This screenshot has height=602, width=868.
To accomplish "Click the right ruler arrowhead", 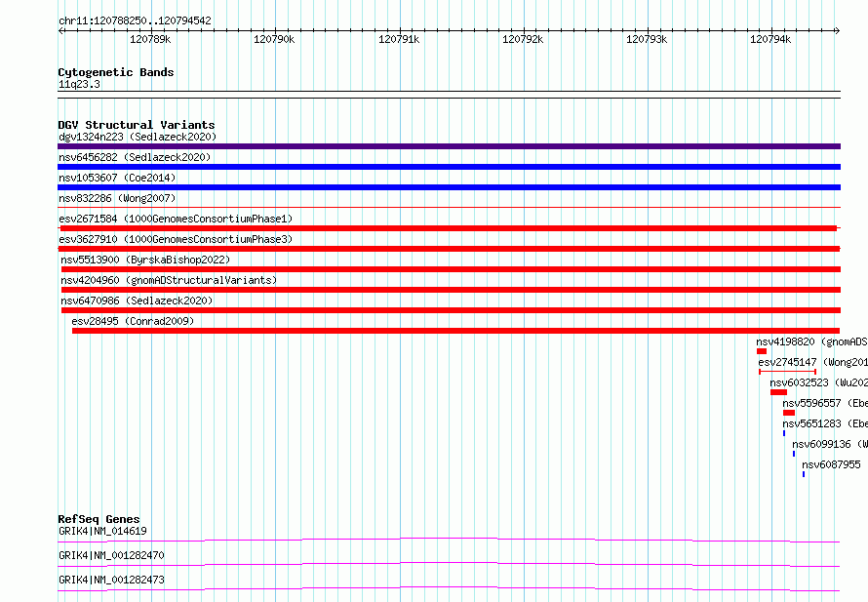I will pos(838,30).
